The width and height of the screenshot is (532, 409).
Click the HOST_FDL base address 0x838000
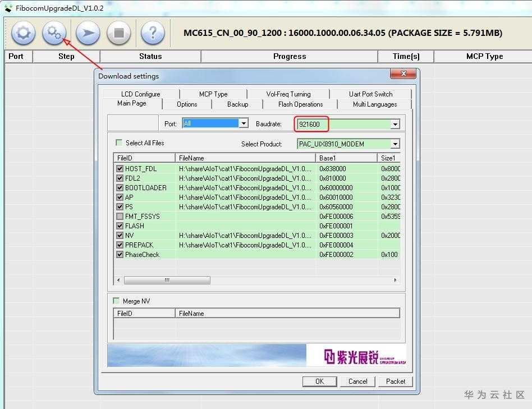tap(332, 168)
